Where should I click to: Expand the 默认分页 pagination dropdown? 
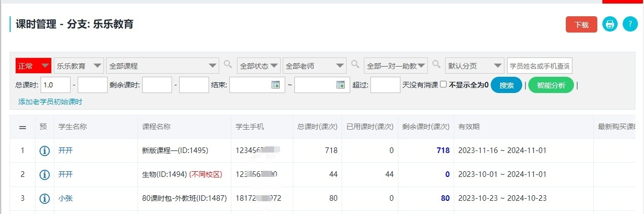(x=474, y=66)
